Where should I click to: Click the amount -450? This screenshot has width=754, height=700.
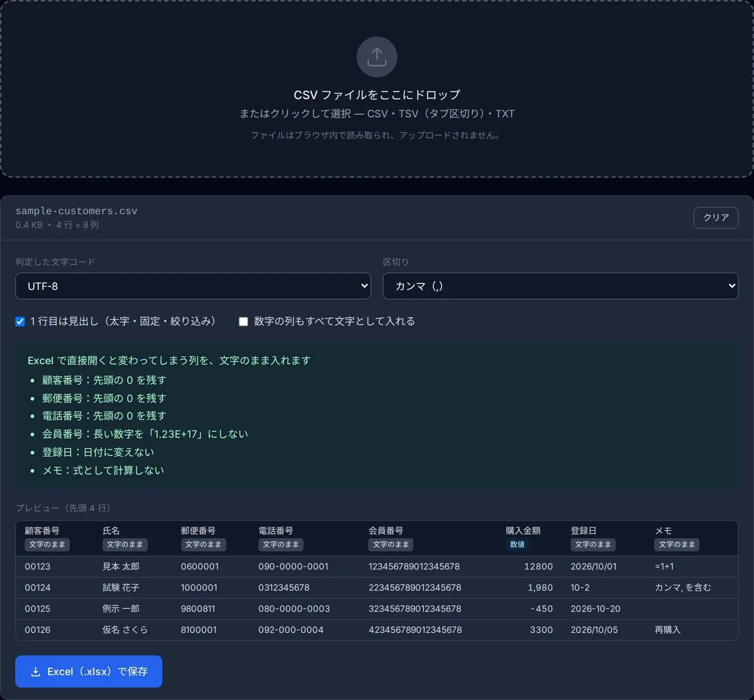[542, 608]
